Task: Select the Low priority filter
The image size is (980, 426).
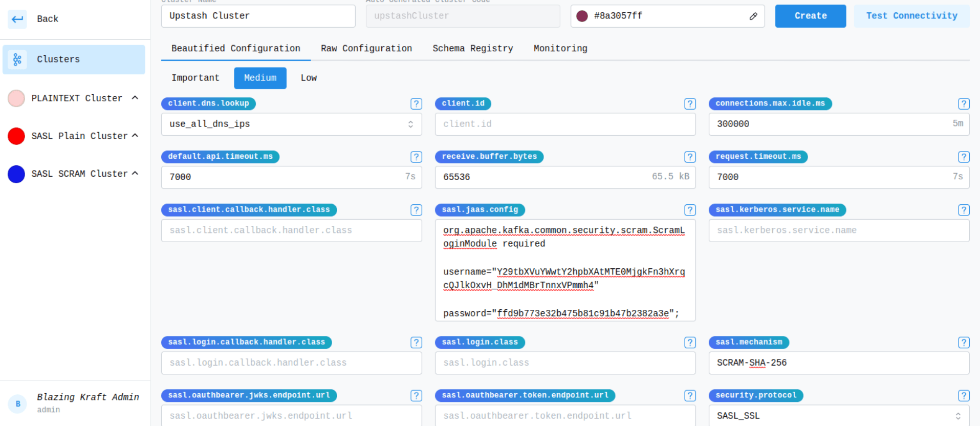Action: coord(309,78)
